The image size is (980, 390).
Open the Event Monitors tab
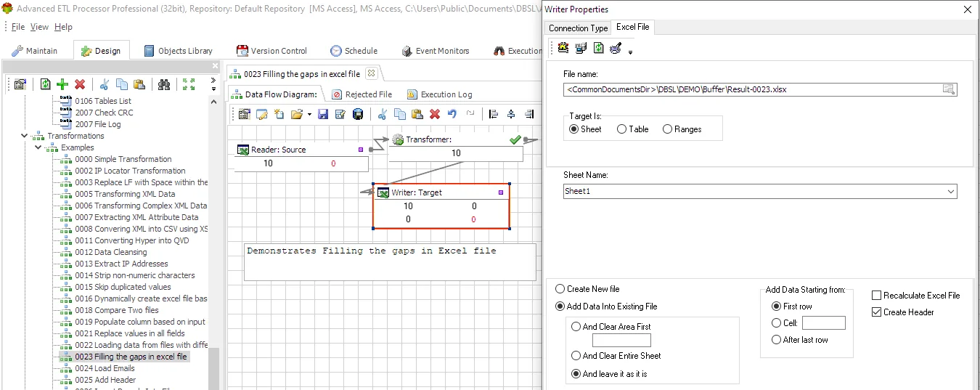coord(436,51)
